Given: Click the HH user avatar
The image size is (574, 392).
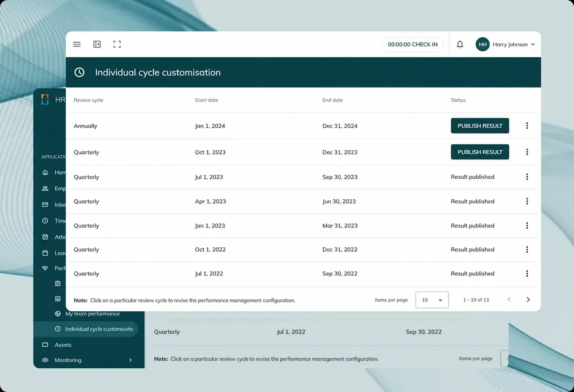Looking at the screenshot, I should point(483,44).
